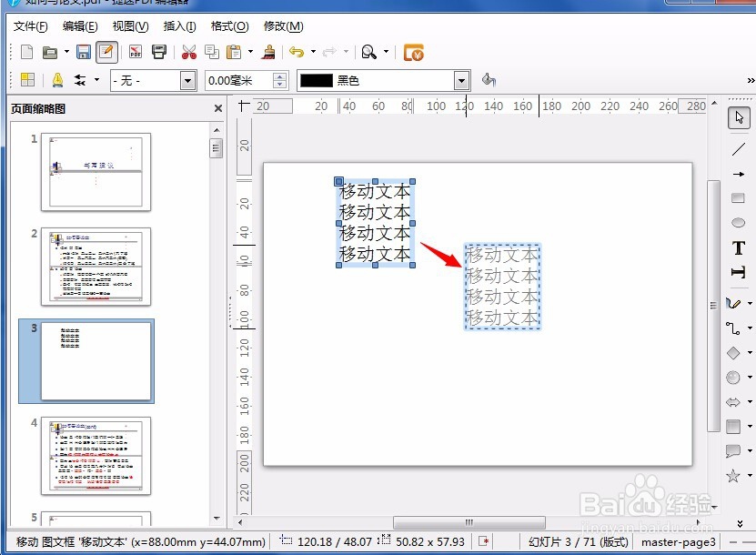Select the flowchart shapes tool

[x=733, y=426]
